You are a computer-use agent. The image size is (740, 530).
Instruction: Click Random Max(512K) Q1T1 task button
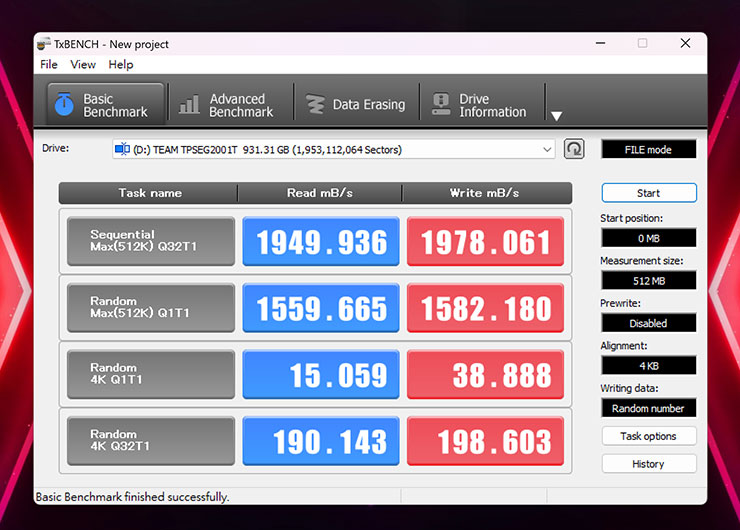coord(151,308)
